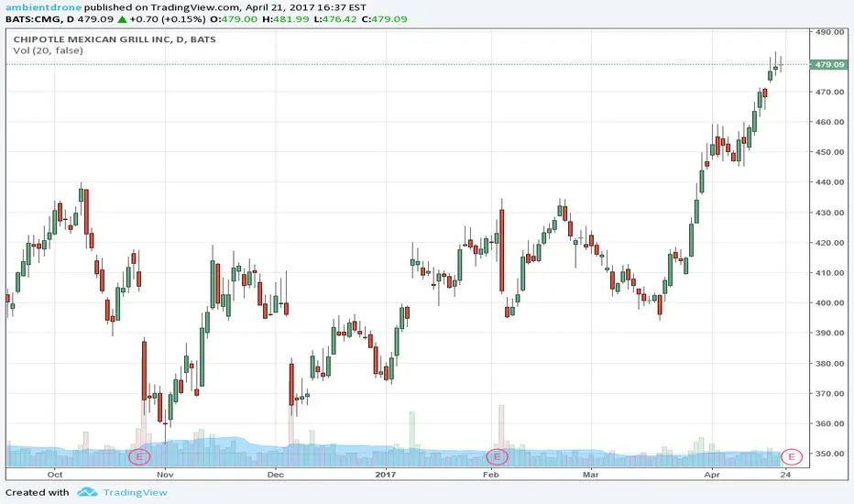Click the 490.00 price axis label
The width and height of the screenshot is (854, 504).
829,32
